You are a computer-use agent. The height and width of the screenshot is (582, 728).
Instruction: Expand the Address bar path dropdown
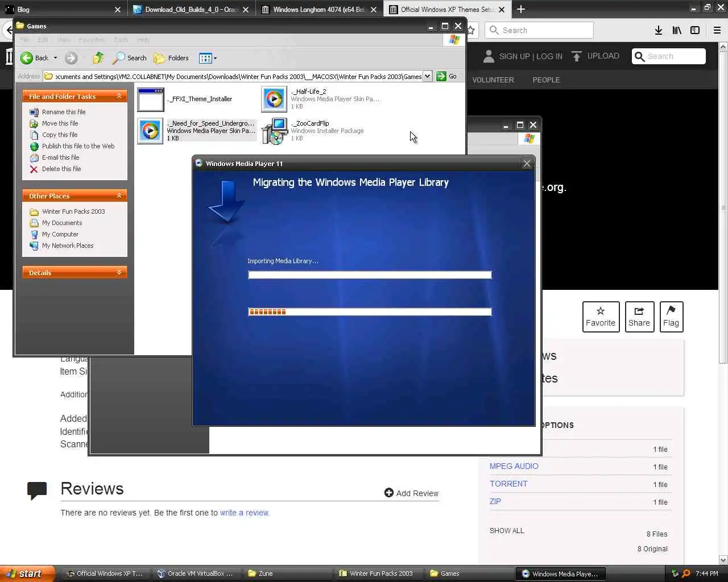click(427, 76)
